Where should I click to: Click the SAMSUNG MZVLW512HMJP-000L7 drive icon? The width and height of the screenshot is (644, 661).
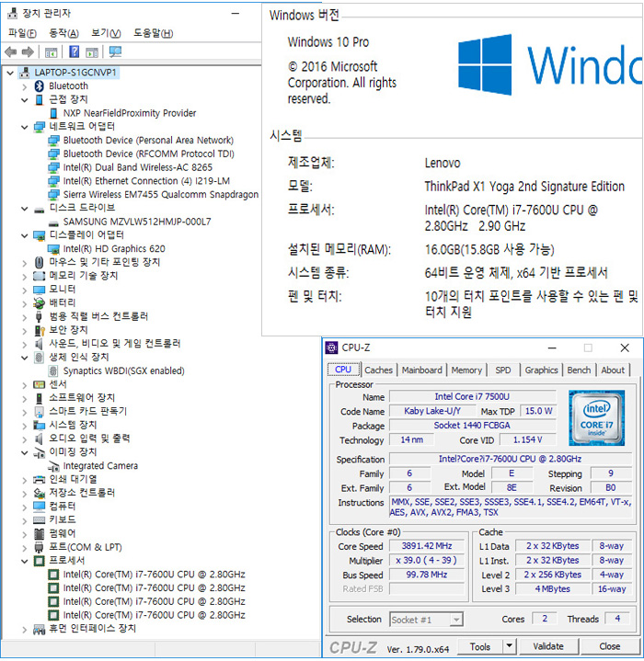point(53,222)
